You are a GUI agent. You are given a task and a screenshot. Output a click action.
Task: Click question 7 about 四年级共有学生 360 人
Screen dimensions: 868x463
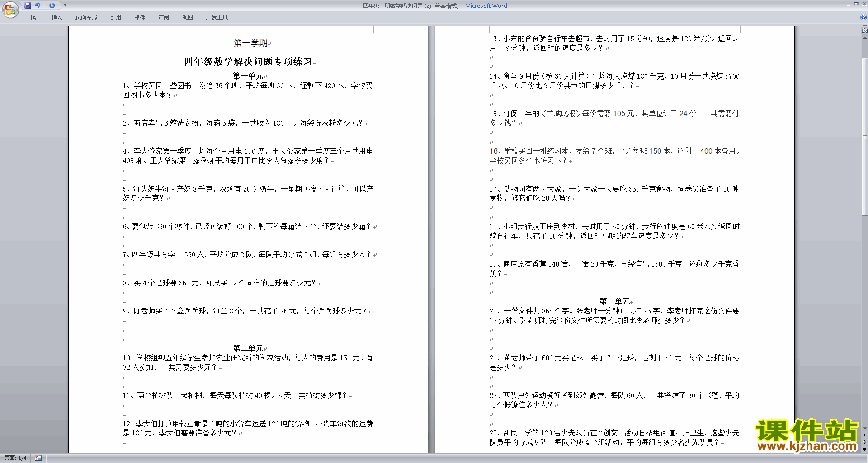247,254
